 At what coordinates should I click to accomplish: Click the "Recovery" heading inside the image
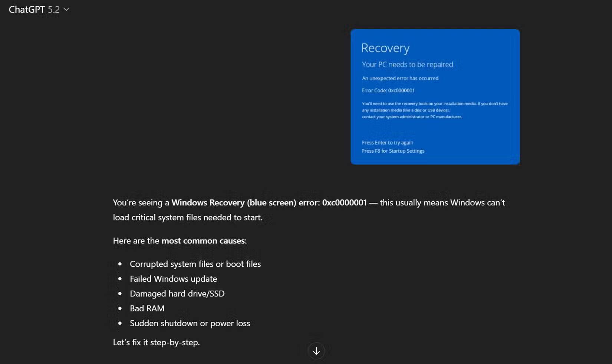coord(385,47)
